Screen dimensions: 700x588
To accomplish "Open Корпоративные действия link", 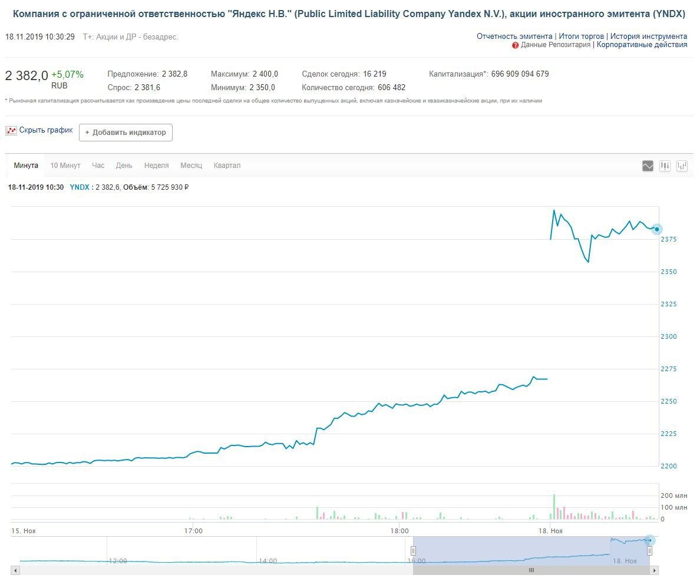I will click(x=642, y=45).
